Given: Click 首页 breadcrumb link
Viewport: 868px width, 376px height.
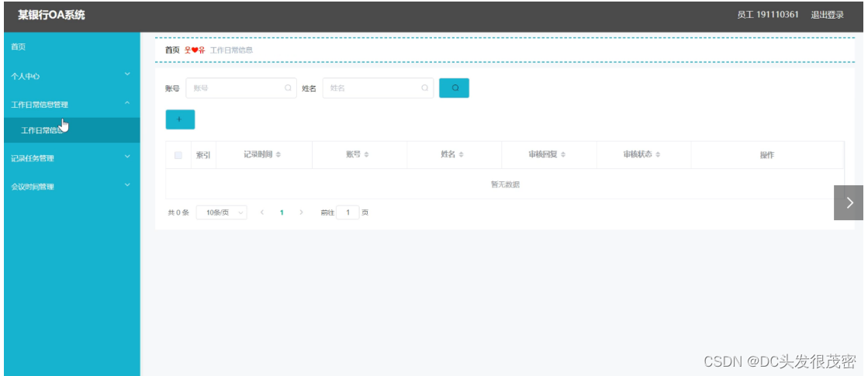Looking at the screenshot, I should point(172,50).
